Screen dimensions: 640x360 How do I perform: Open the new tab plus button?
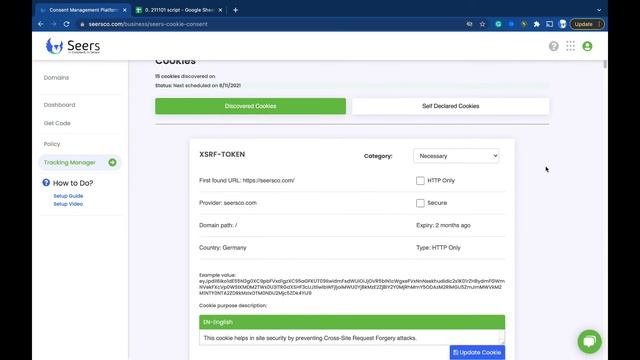tap(236, 10)
